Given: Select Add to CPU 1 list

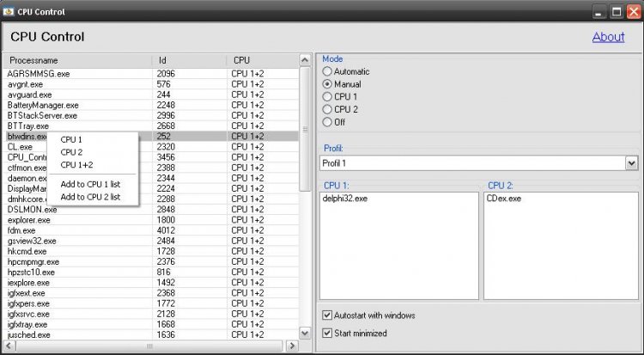Looking at the screenshot, I should (x=90, y=184).
